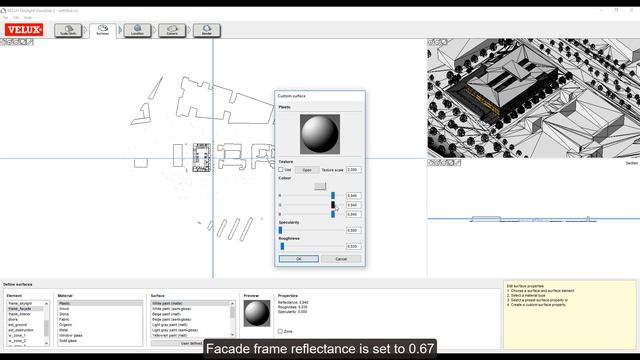Choose Stone in Material list
Viewport: 640px width, 360px height.
100,314
